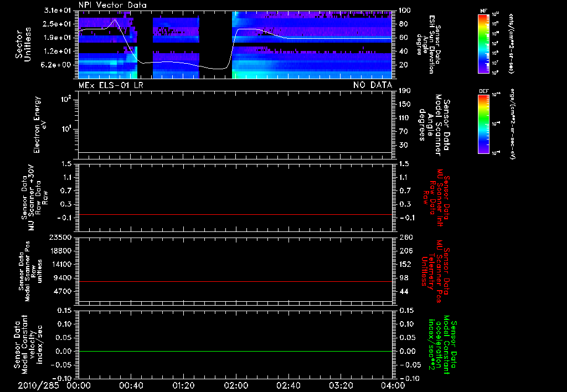Click the '02:40' time tick label
The height and width of the screenshot is (392, 567).
coord(288,385)
